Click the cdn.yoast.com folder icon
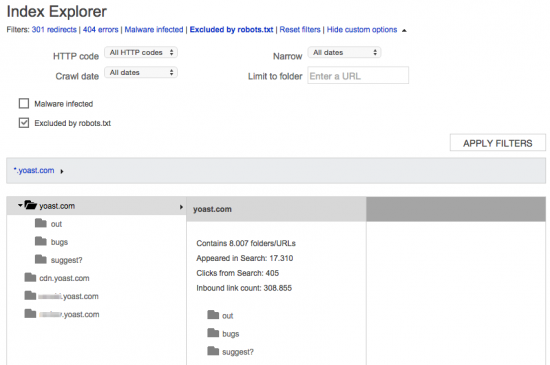The image size is (550, 365). [30, 277]
